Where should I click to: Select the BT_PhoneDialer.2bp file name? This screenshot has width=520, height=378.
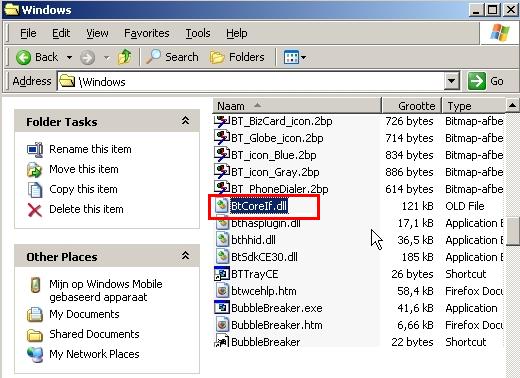click(x=280, y=189)
